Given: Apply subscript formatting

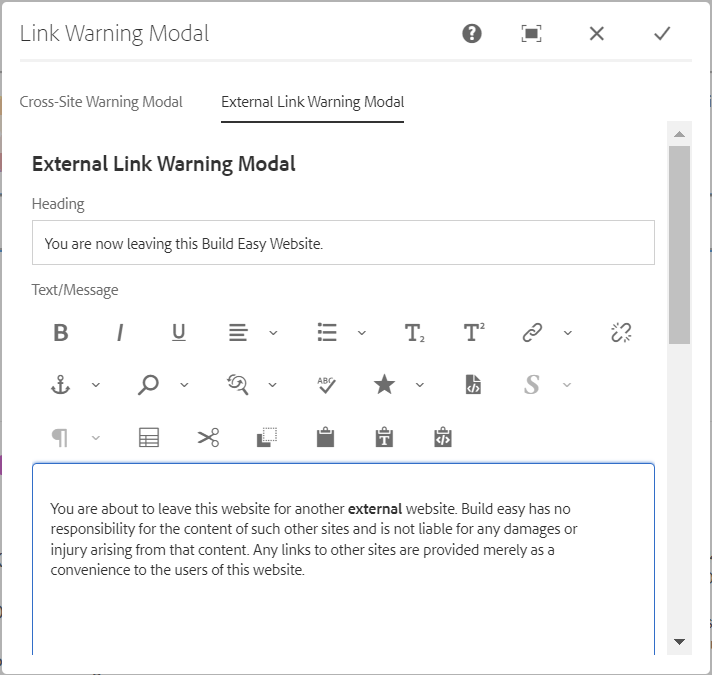Looking at the screenshot, I should click(415, 333).
